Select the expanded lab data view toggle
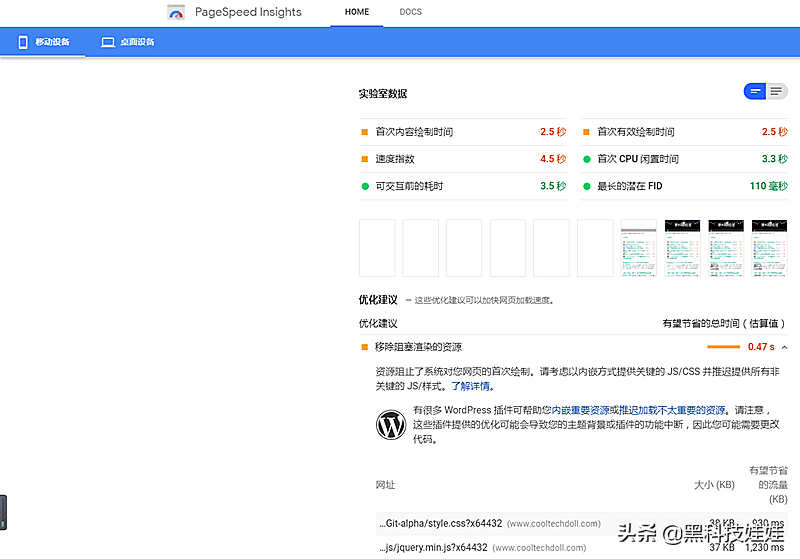The image size is (800, 559). tap(777, 91)
